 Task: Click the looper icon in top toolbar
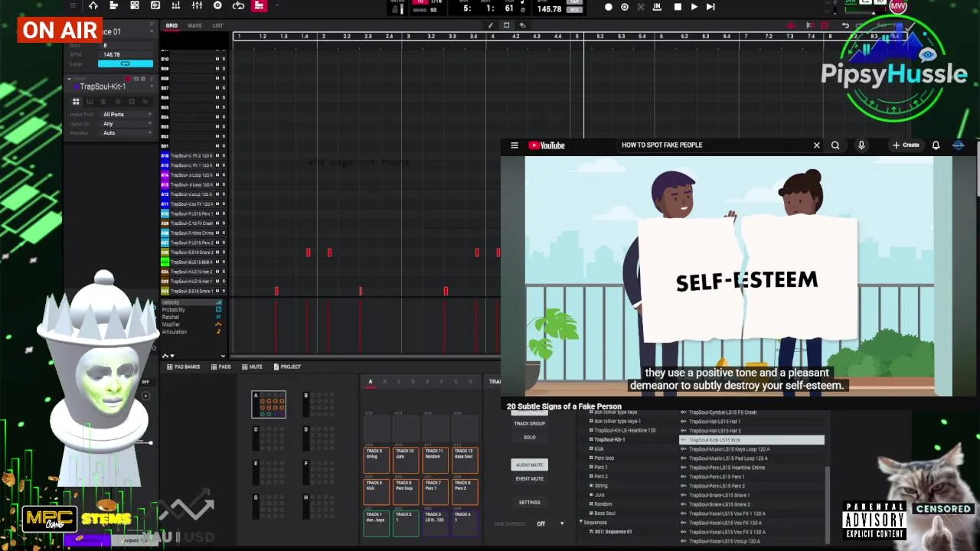click(238, 6)
